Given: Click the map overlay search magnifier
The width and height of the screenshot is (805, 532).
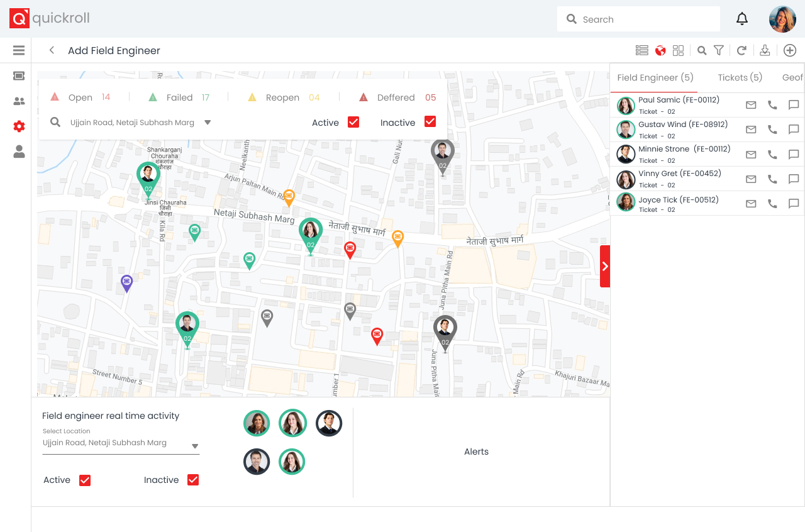Looking at the screenshot, I should click(55, 123).
